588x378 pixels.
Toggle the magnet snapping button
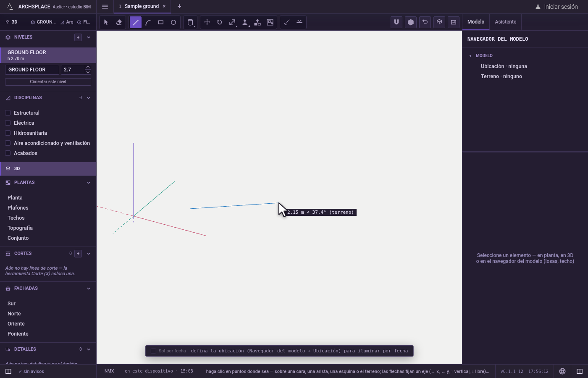396,22
